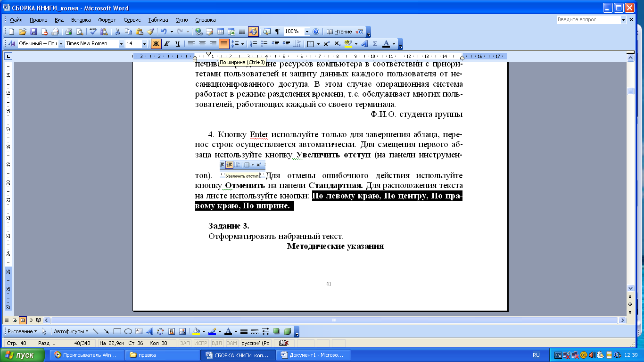644x362 pixels.
Task: Open the font size 14 dropdown
Action: 145,43
